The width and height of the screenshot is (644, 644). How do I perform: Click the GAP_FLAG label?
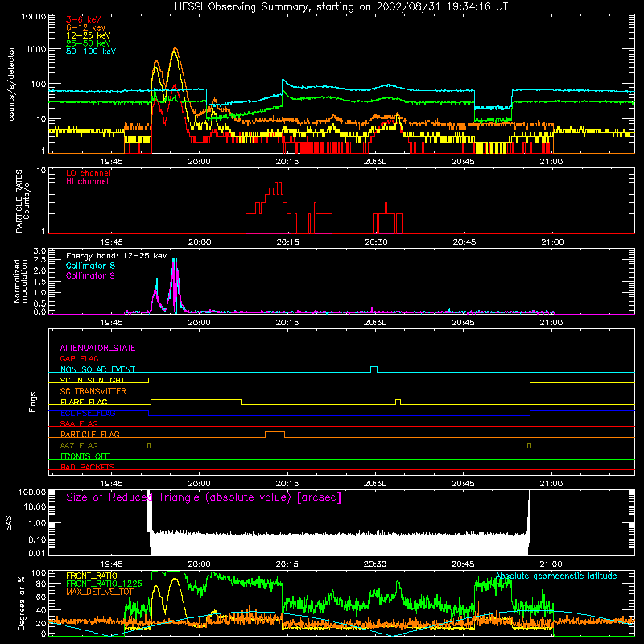(x=79, y=358)
